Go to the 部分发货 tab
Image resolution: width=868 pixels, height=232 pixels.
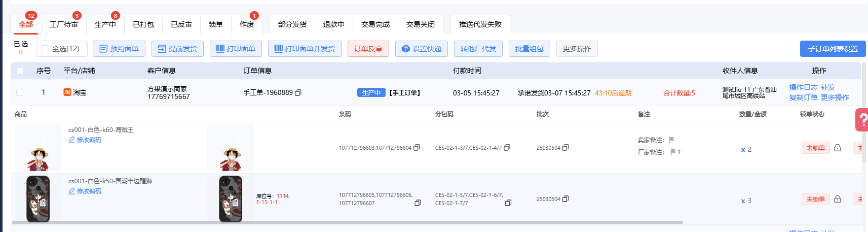(292, 24)
